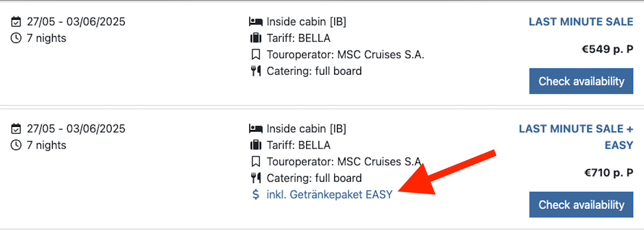Click LAST MINUTE SALE + EASY heading
The image size is (644, 230).
(576, 129)
